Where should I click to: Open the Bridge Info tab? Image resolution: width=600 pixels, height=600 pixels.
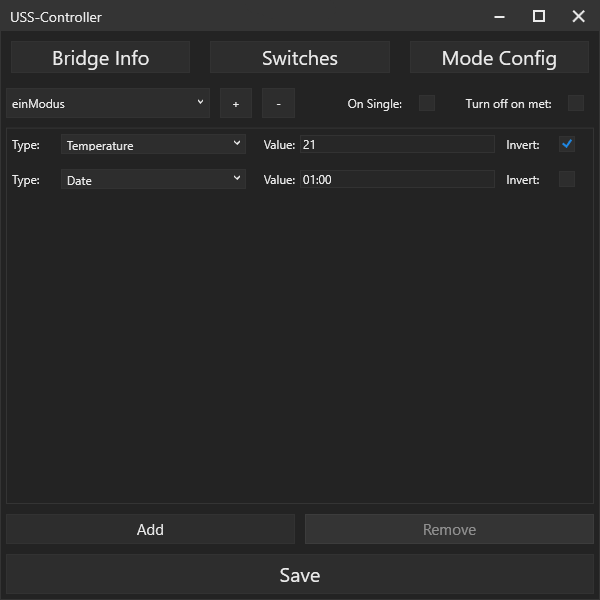(100, 57)
